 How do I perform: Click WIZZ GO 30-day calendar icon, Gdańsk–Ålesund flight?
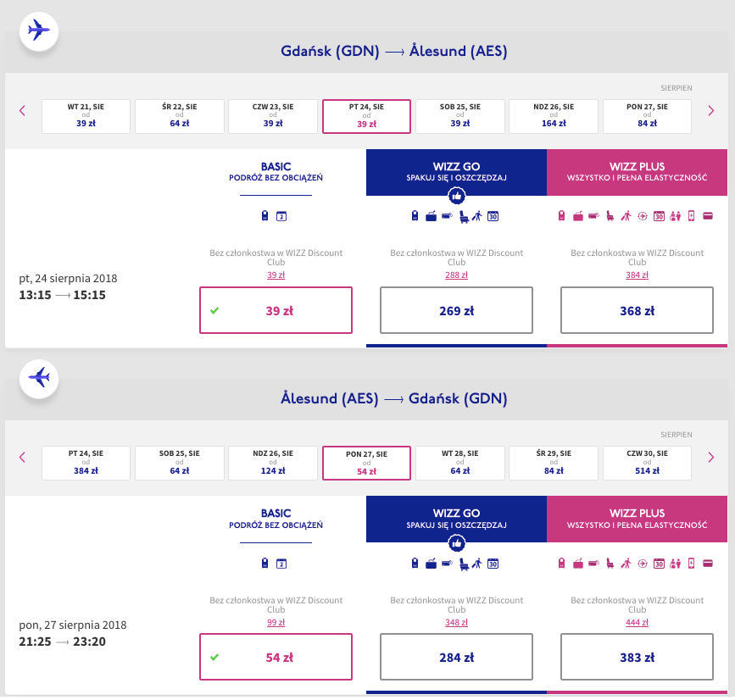[x=493, y=216]
